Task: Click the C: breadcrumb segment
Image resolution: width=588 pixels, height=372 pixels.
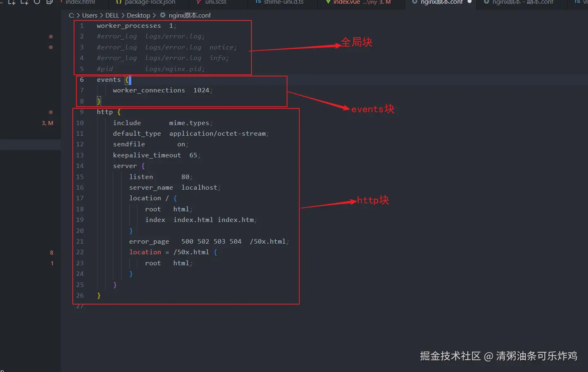Action: pyautogui.click(x=72, y=16)
